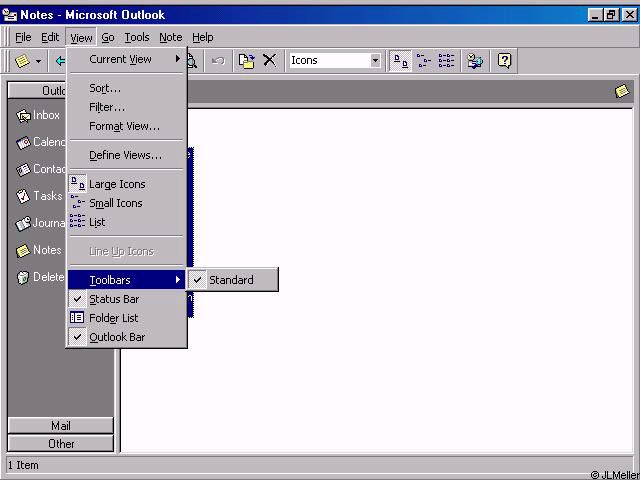Toggle the Folder List pane
Screen dimensions: 640x480
pyautogui.click(x=126, y=318)
